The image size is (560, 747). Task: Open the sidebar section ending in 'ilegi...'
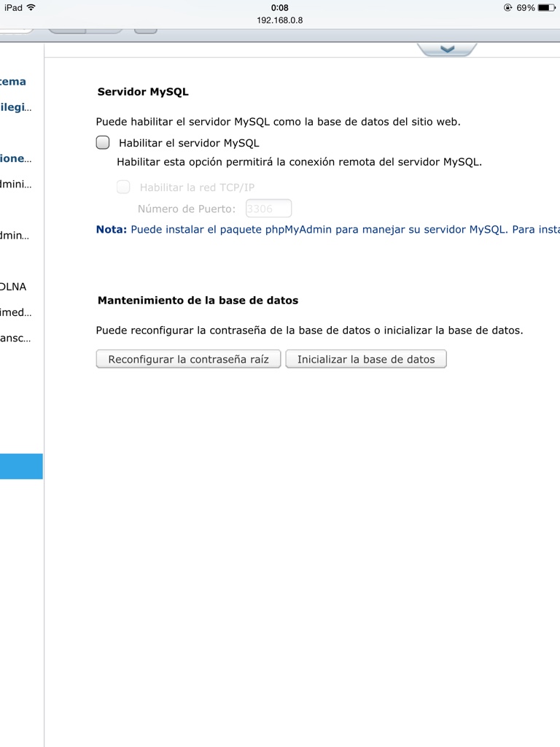(15, 107)
